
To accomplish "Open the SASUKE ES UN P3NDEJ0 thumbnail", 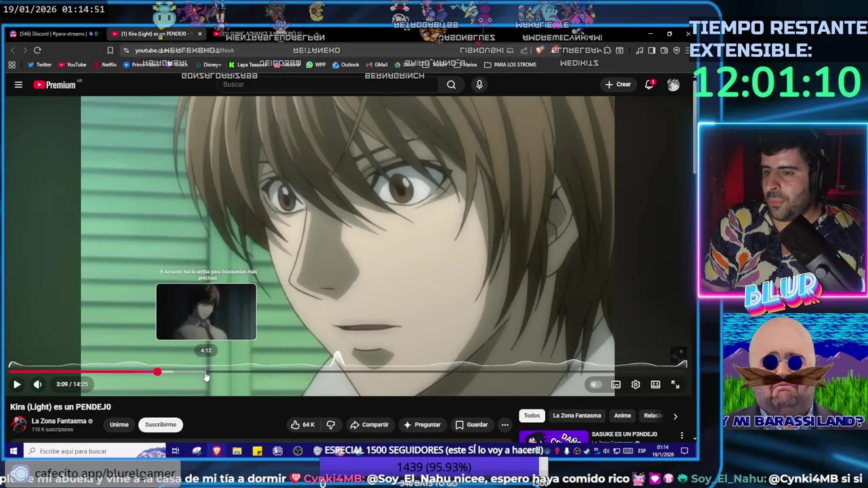I will pyautogui.click(x=553, y=437).
